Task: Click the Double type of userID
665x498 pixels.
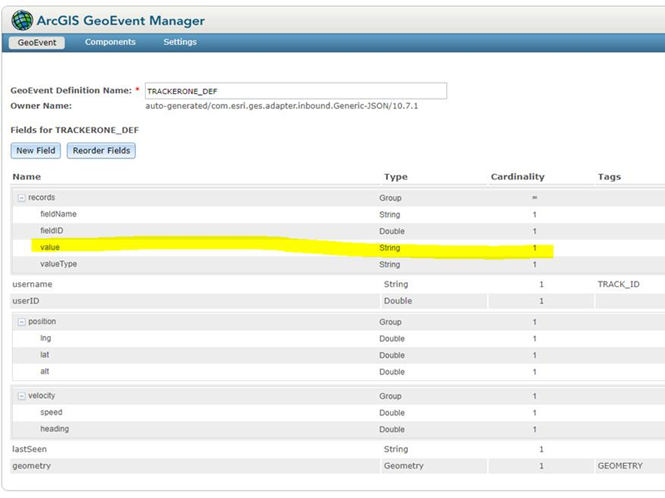Action: coord(398,301)
